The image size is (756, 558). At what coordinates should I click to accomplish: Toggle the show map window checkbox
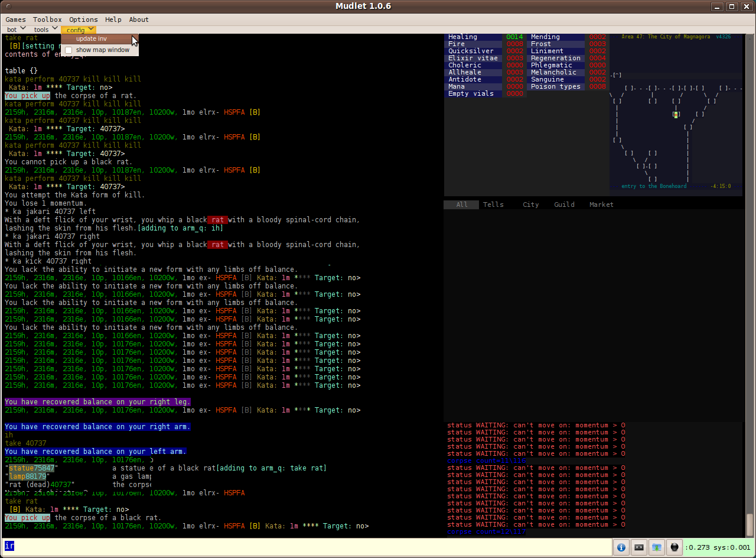(69, 50)
